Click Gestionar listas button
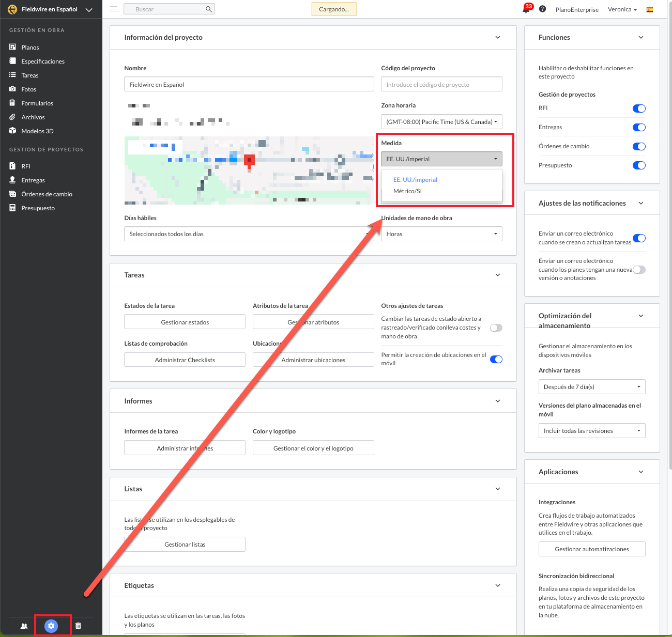This screenshot has height=637, width=672. coord(185,544)
